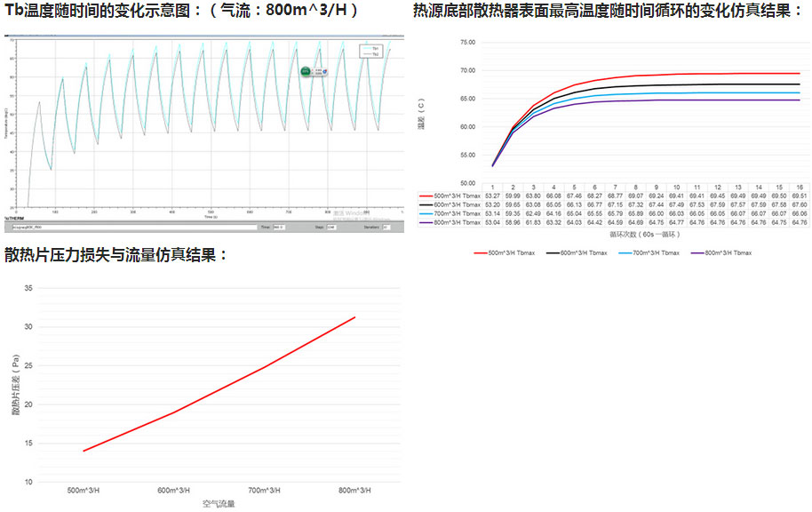The image size is (812, 512).
Task: Click the table cell showing 66.06
Action: [800, 213]
